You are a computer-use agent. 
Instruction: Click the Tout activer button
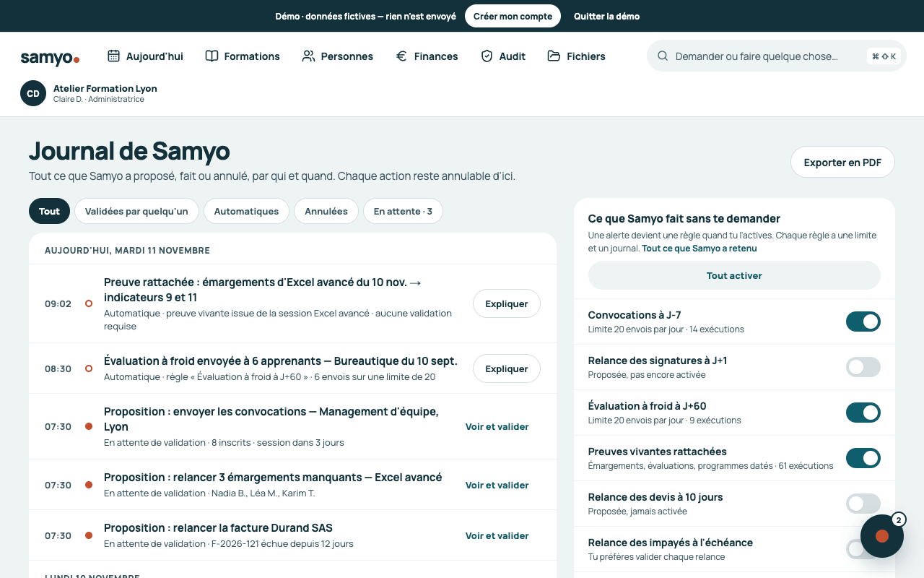(x=734, y=275)
